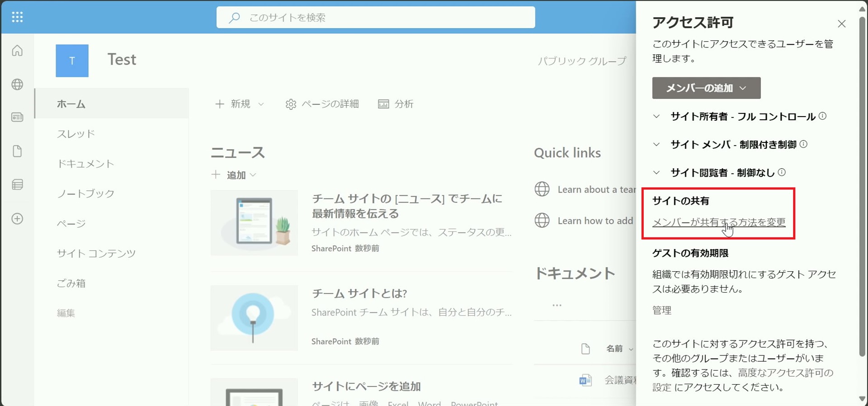868x406 pixels.
Task: Open My lists icon in left rail
Action: 17,184
